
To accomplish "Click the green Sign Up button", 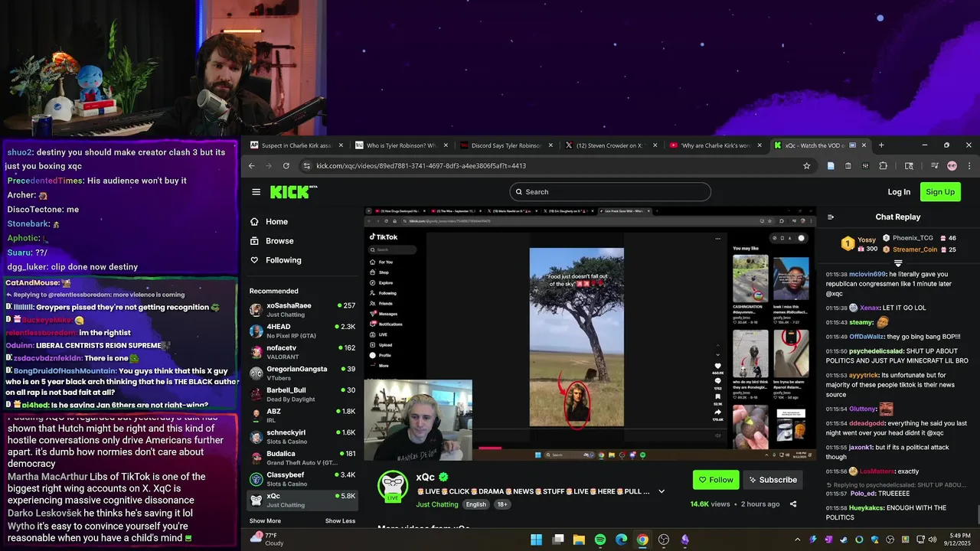I will click(x=940, y=192).
